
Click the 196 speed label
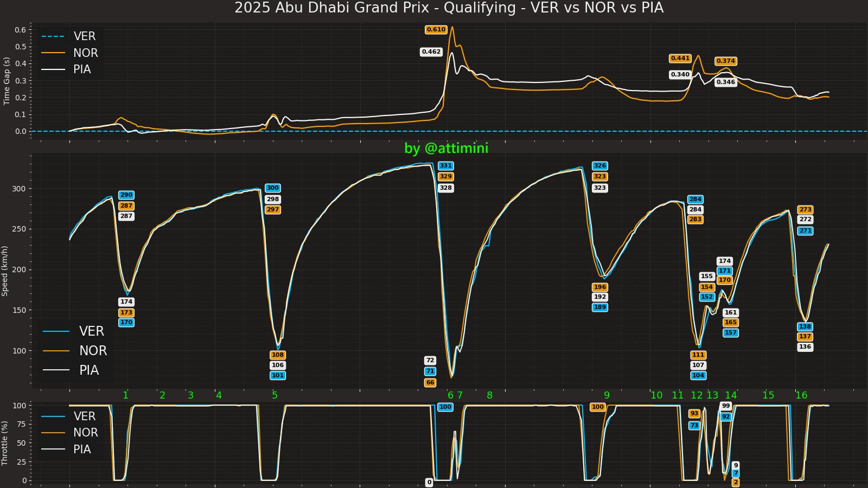(x=600, y=287)
